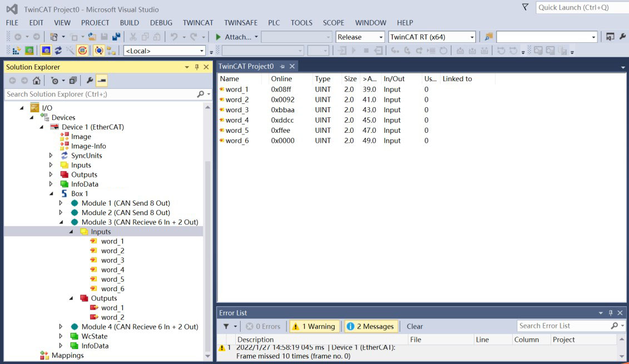This screenshot has width=629, height=364.
Task: Click the Save All toolbar icon
Action: (116, 37)
